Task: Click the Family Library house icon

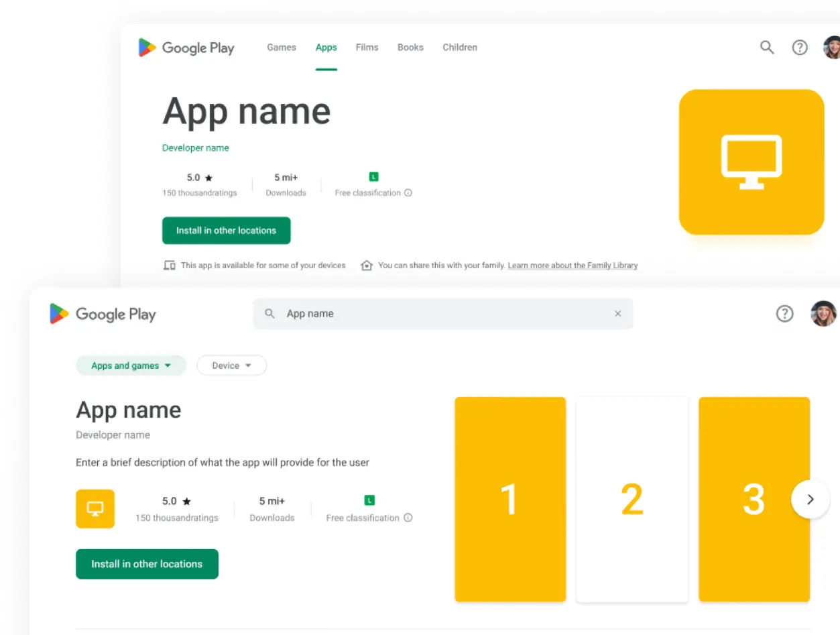Action: pyautogui.click(x=367, y=265)
